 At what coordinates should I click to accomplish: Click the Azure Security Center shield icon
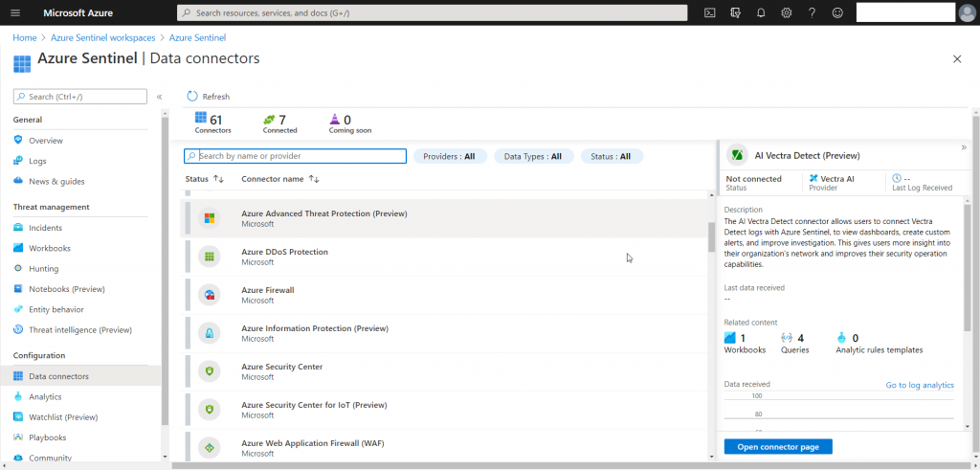(210, 371)
